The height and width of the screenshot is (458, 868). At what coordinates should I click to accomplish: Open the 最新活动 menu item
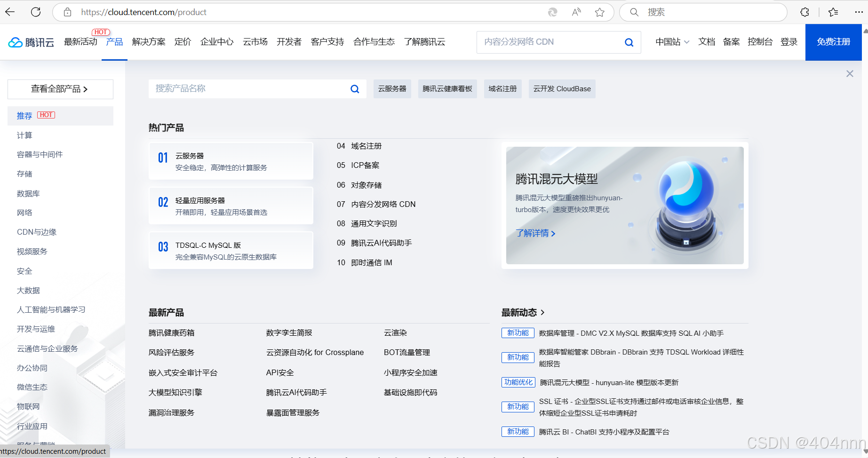(x=80, y=42)
